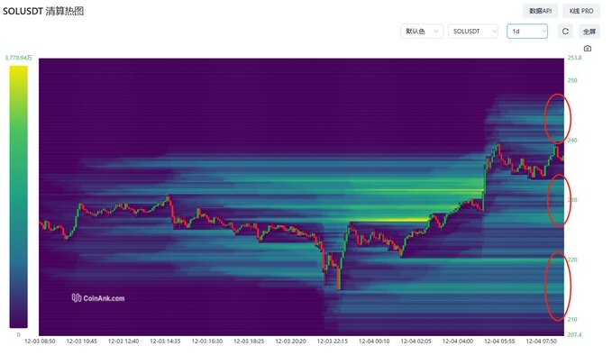Click the 全屏 fullscreen button
The width and height of the screenshot is (612, 364).
[589, 32]
